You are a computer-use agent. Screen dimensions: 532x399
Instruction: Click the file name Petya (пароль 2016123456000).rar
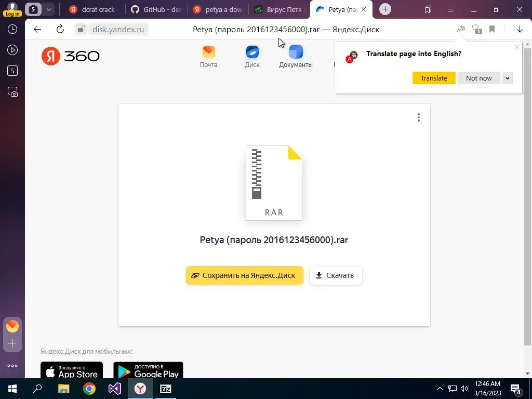coord(274,240)
